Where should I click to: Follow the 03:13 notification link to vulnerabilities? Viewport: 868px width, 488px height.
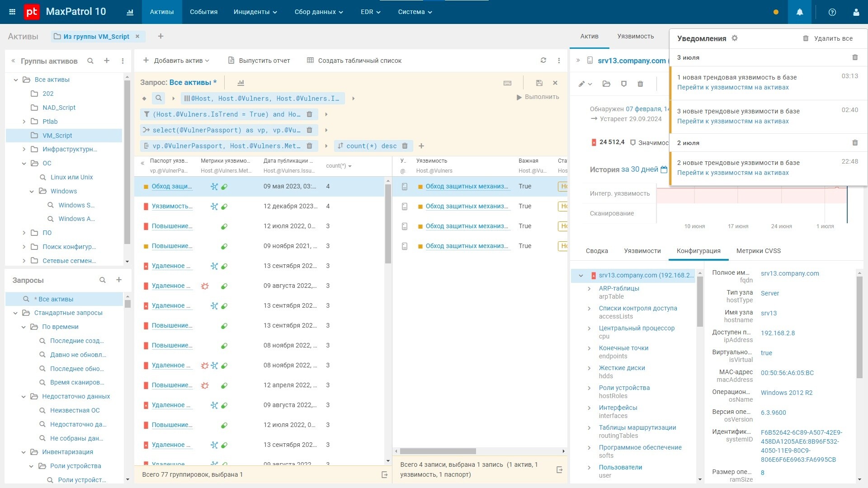coord(733,87)
